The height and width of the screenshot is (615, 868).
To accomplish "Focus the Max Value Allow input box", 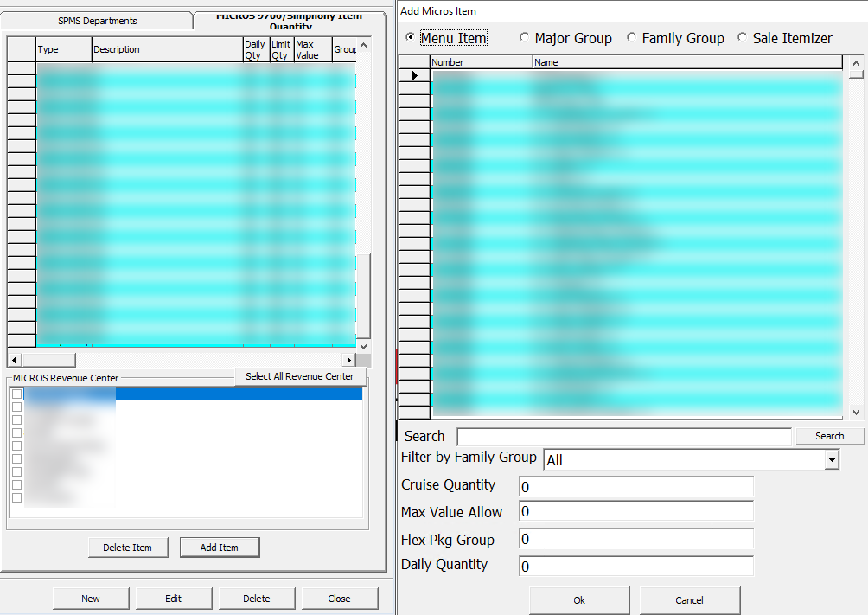I will [636, 512].
